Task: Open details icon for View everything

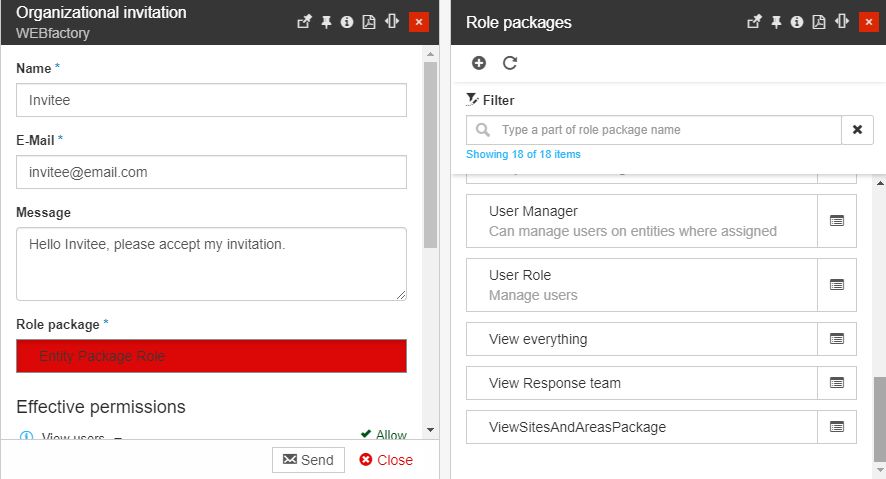Action: point(837,339)
